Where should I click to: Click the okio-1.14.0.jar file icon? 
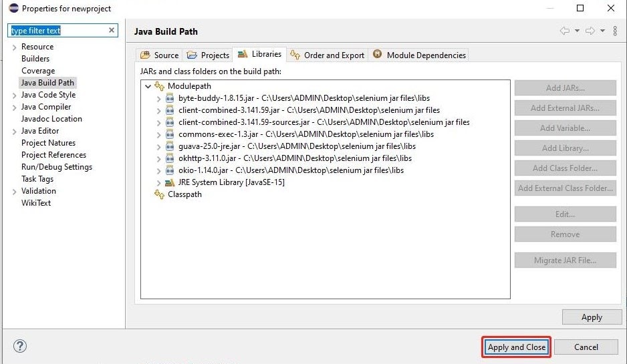click(170, 170)
